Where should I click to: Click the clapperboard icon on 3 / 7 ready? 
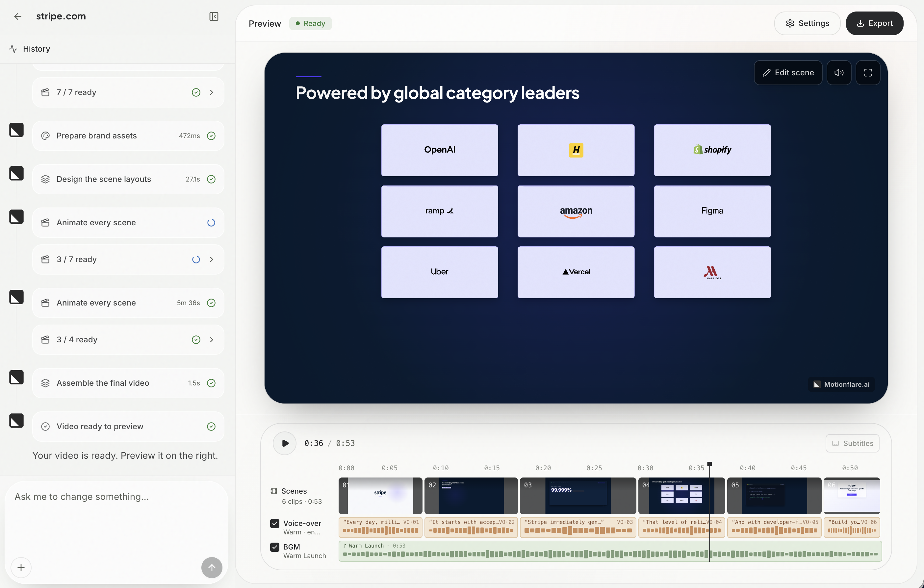point(45,260)
